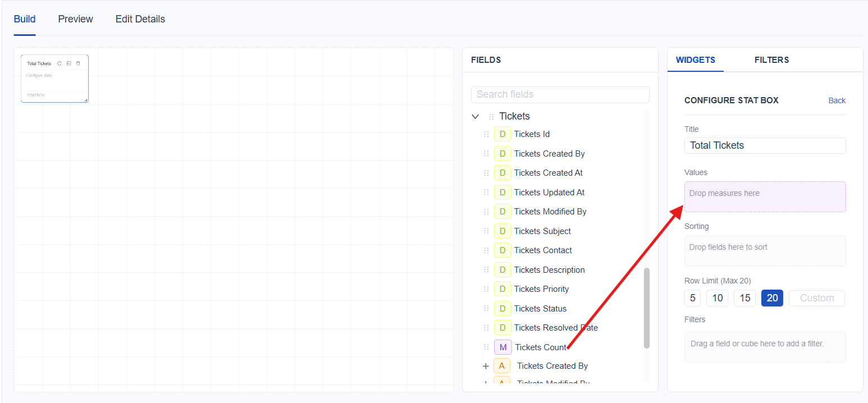
Task: Switch to the Preview tab
Action: point(75,19)
